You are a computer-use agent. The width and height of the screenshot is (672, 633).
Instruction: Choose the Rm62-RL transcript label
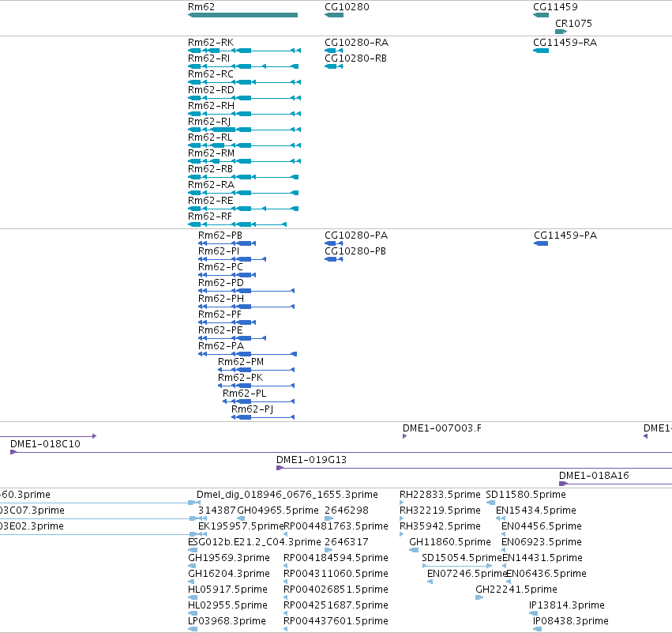210,138
